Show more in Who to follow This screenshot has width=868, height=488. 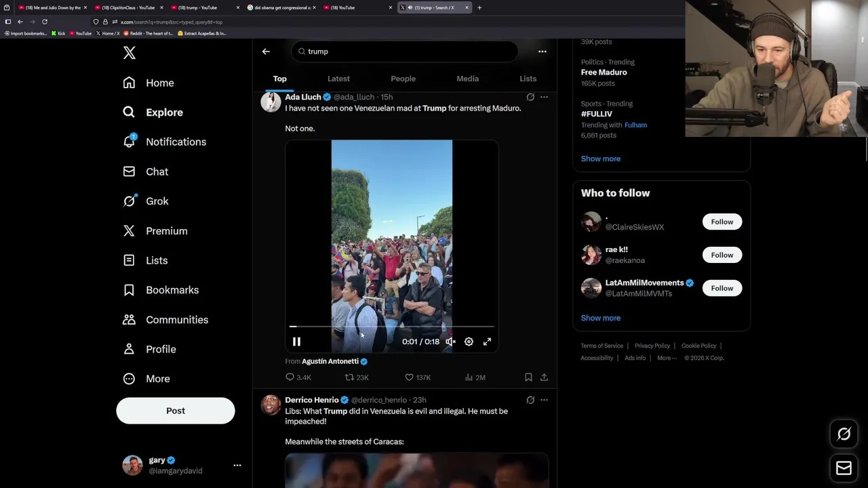[600, 318]
